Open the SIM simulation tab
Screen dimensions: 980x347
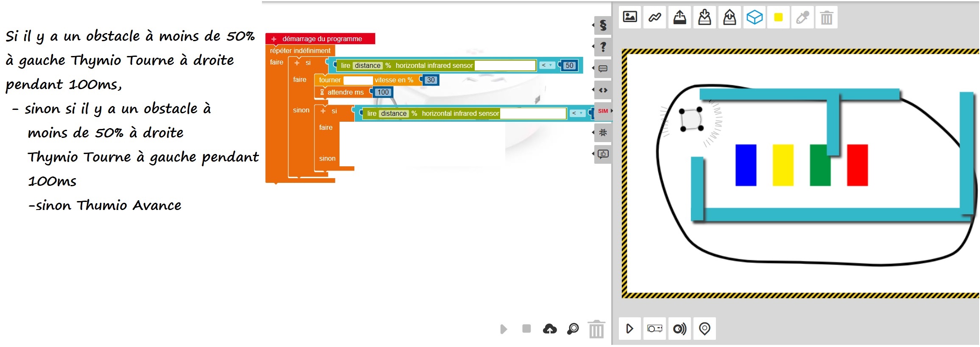tap(603, 111)
